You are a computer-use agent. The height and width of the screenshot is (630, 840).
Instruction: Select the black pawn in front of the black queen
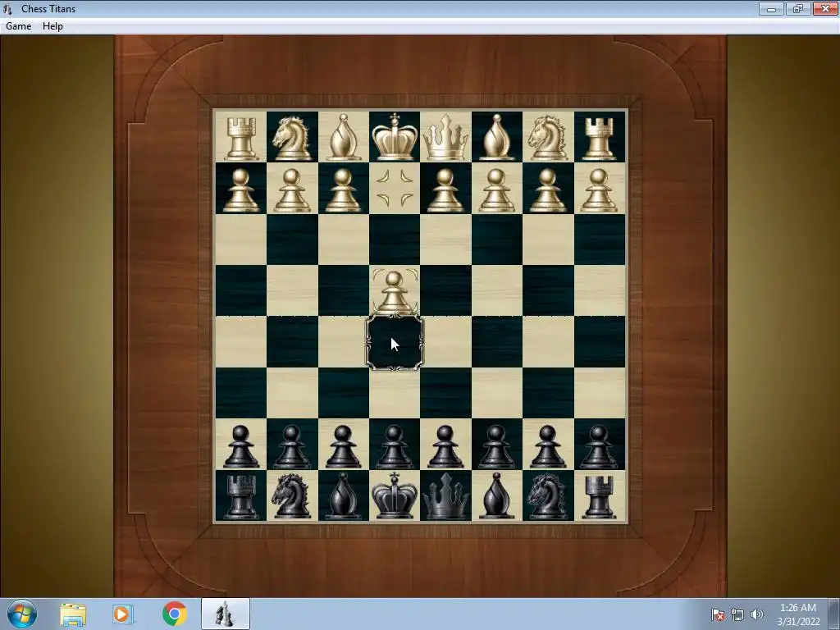pyautogui.click(x=445, y=446)
